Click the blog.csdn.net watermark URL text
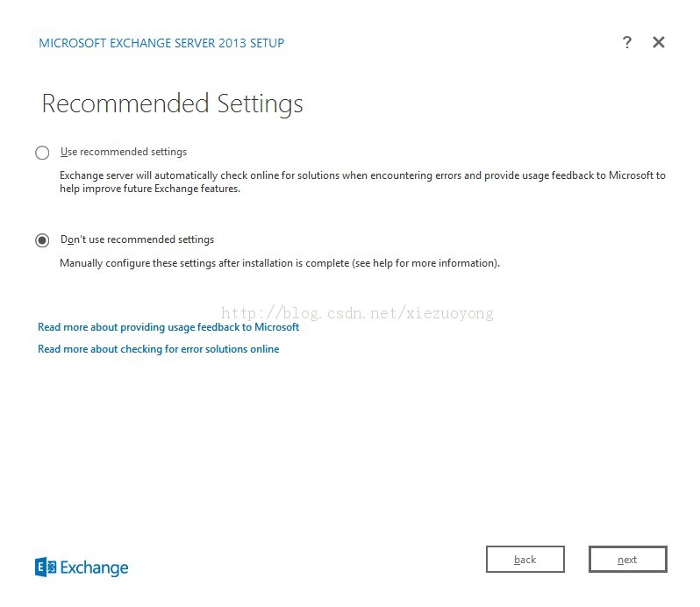This screenshot has width=700, height=607. click(357, 313)
